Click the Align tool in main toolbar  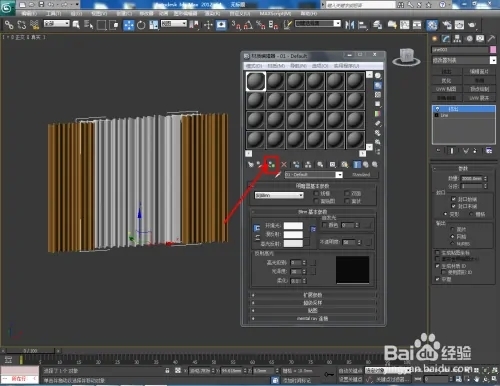[x=362, y=25]
